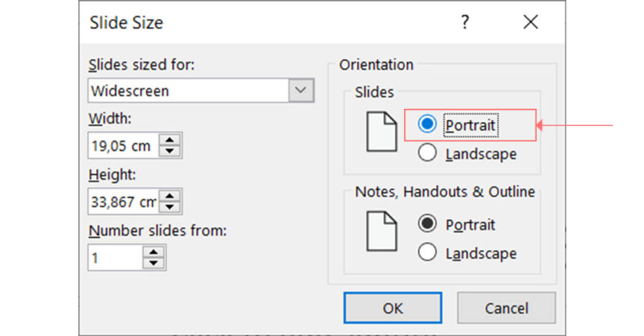Click the 'Width:' label

click(x=110, y=119)
